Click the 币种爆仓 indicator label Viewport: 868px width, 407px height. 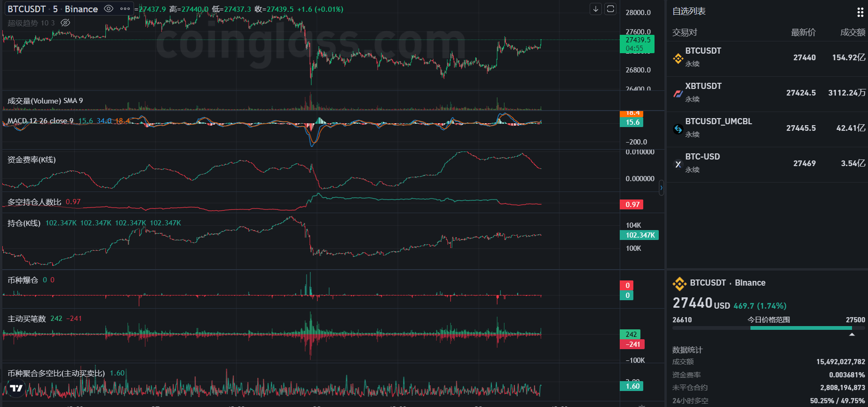click(23, 280)
